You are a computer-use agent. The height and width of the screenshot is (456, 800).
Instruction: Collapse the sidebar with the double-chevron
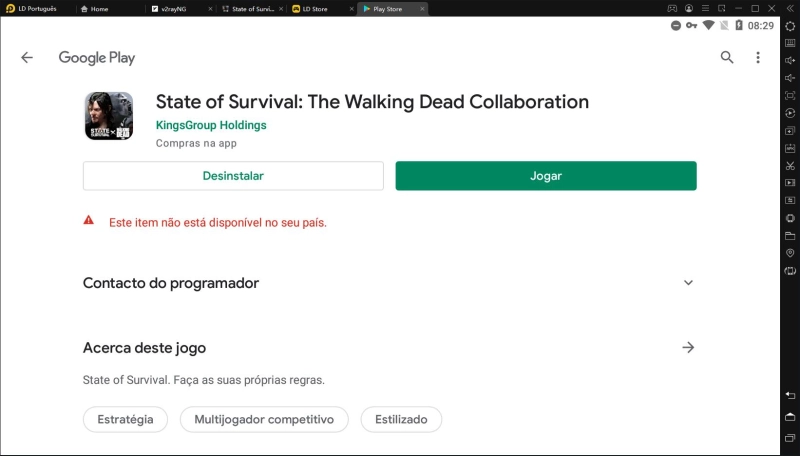point(790,8)
